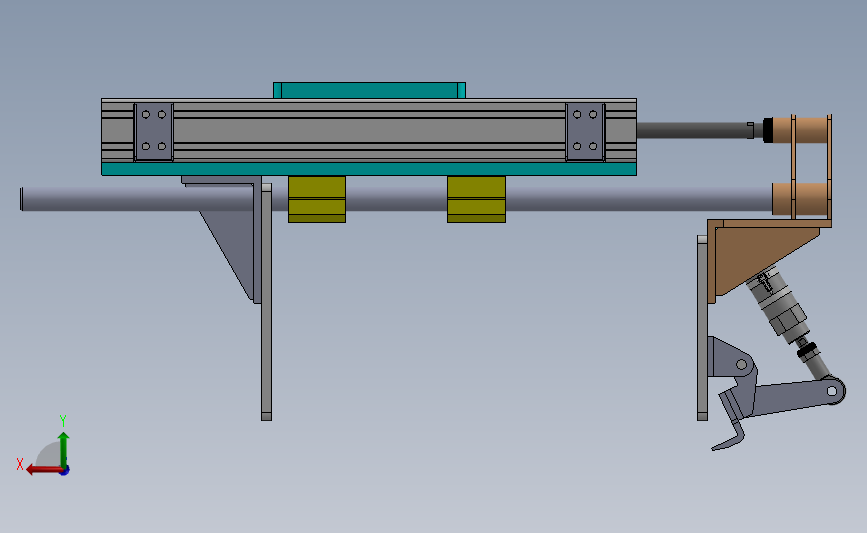Image resolution: width=867 pixels, height=533 pixels.
Task: Select the angled pneumatic cylinder body
Action: 779,303
